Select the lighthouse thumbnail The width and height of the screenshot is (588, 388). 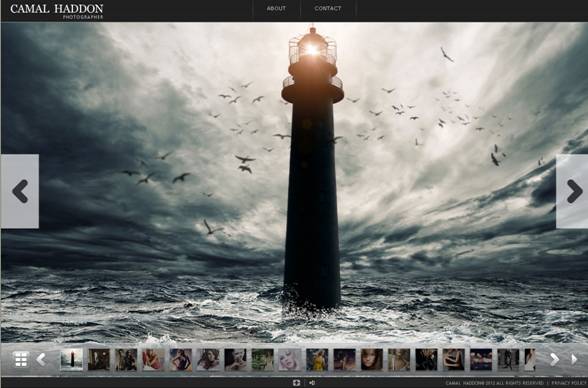click(72, 360)
